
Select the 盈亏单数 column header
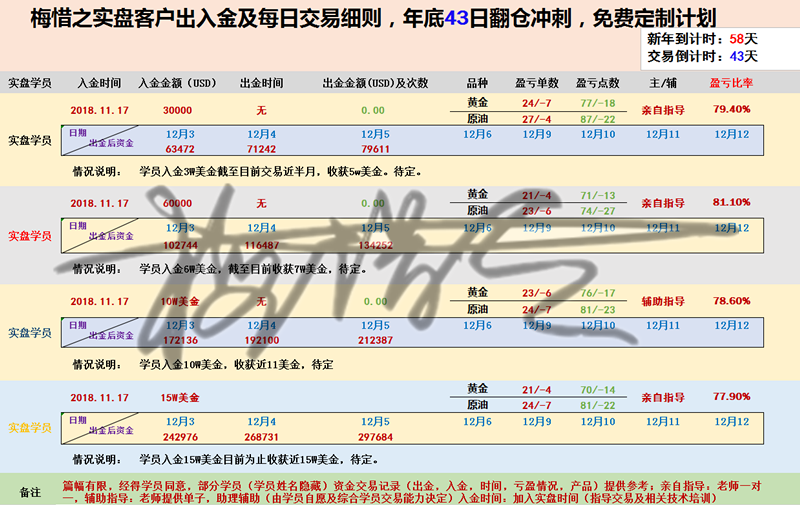[537, 83]
